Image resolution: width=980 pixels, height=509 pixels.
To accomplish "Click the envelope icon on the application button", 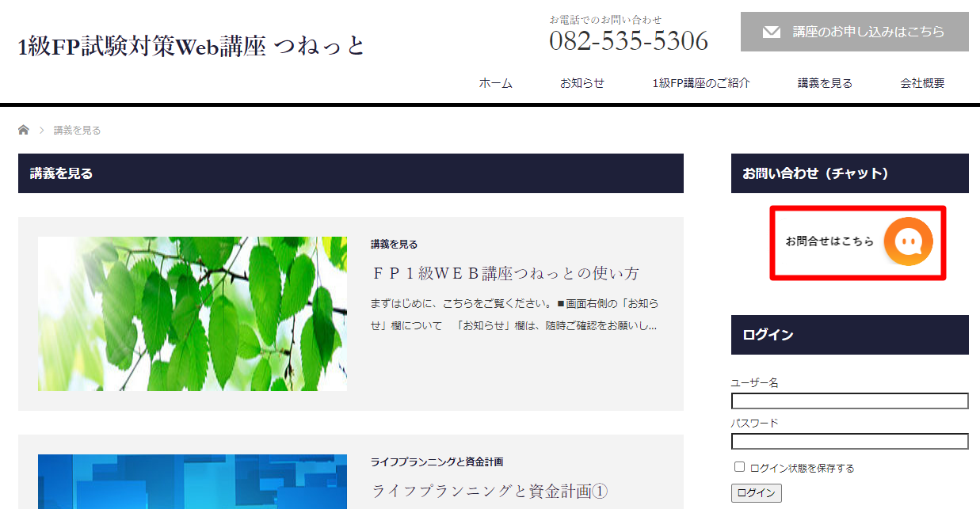I will (x=771, y=32).
